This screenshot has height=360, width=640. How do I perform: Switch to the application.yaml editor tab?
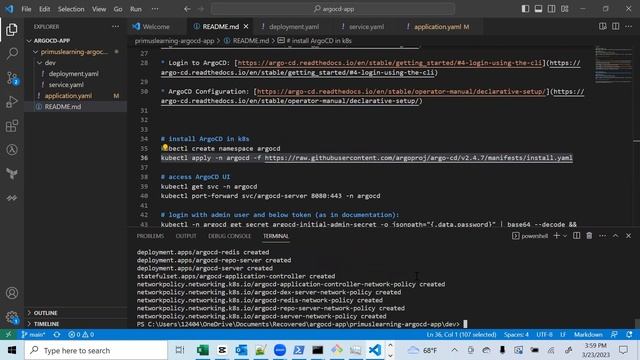point(437,27)
